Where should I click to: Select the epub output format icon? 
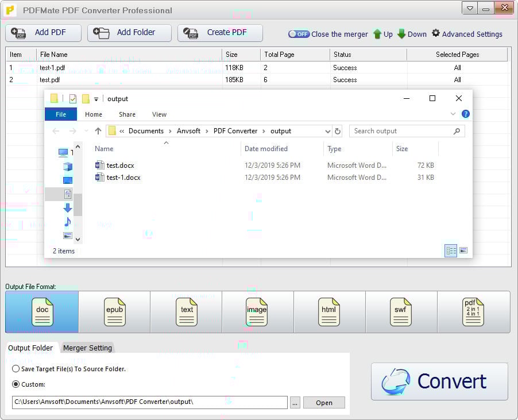(x=114, y=312)
